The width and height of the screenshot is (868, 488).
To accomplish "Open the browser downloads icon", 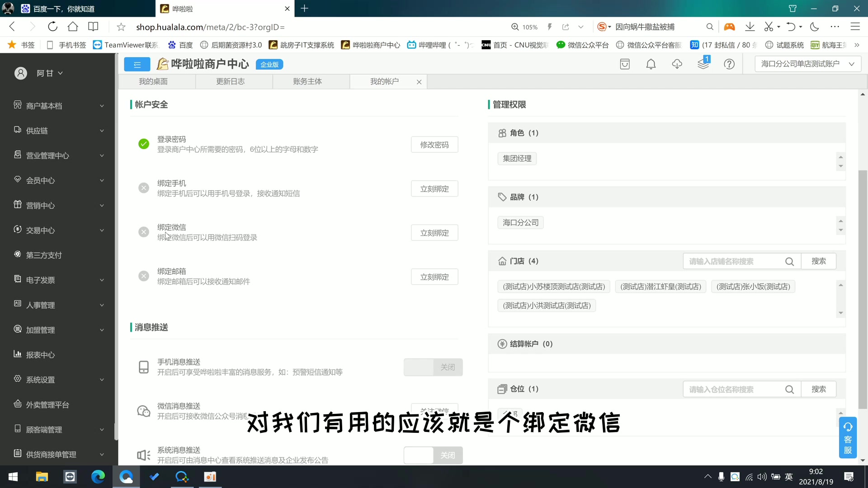I will (x=750, y=27).
